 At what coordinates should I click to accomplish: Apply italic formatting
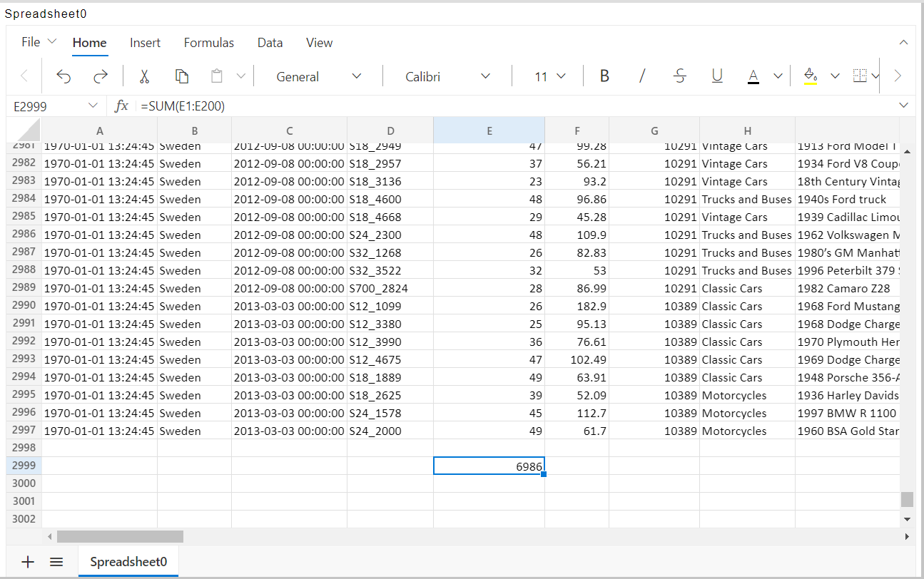(642, 76)
